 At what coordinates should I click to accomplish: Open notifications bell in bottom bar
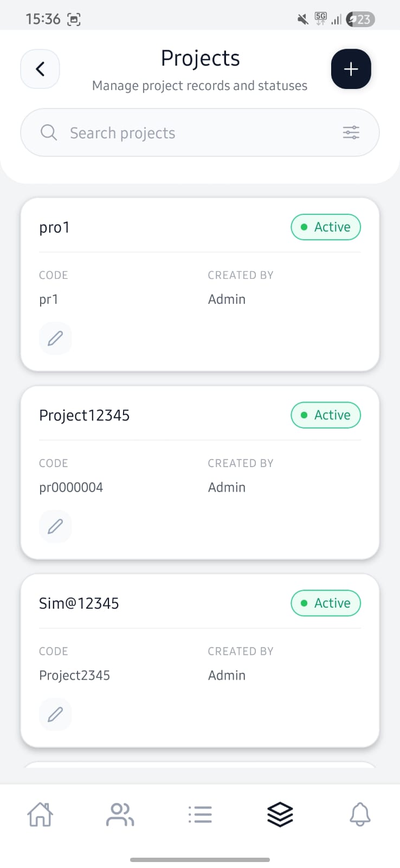pos(360,814)
